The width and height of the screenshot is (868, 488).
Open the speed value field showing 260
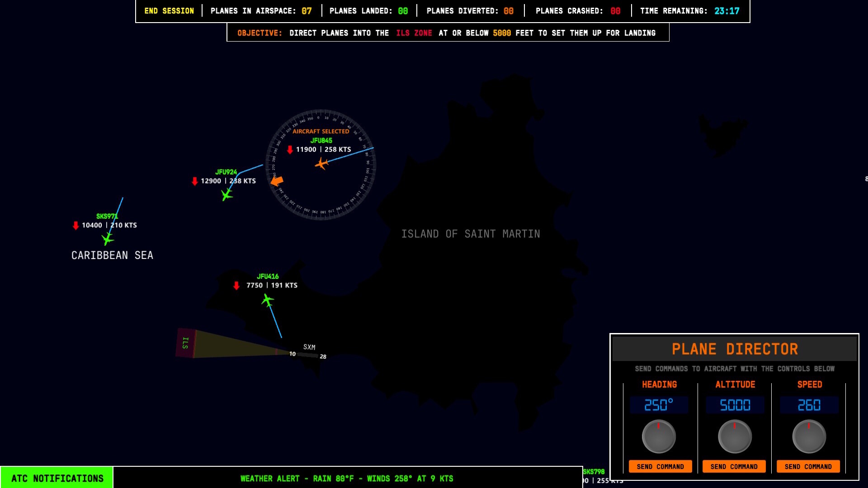coord(808,405)
